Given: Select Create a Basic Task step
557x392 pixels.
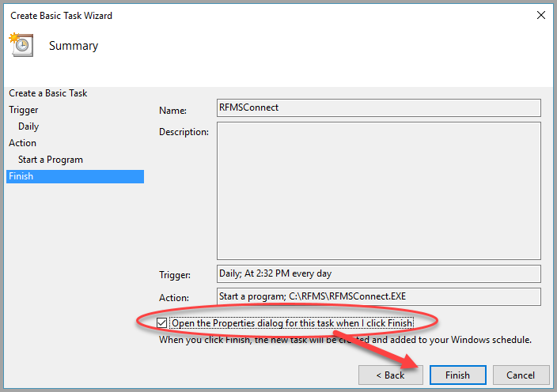Looking at the screenshot, I should [48, 93].
